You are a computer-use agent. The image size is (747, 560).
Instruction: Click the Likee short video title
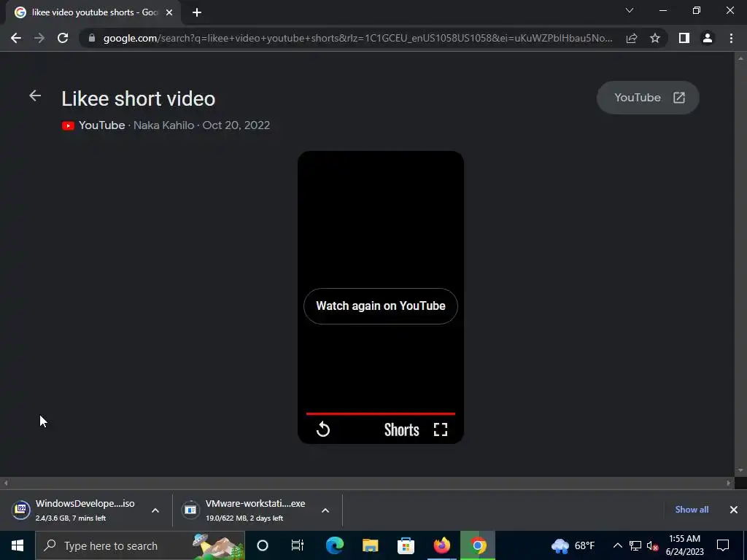pos(138,98)
